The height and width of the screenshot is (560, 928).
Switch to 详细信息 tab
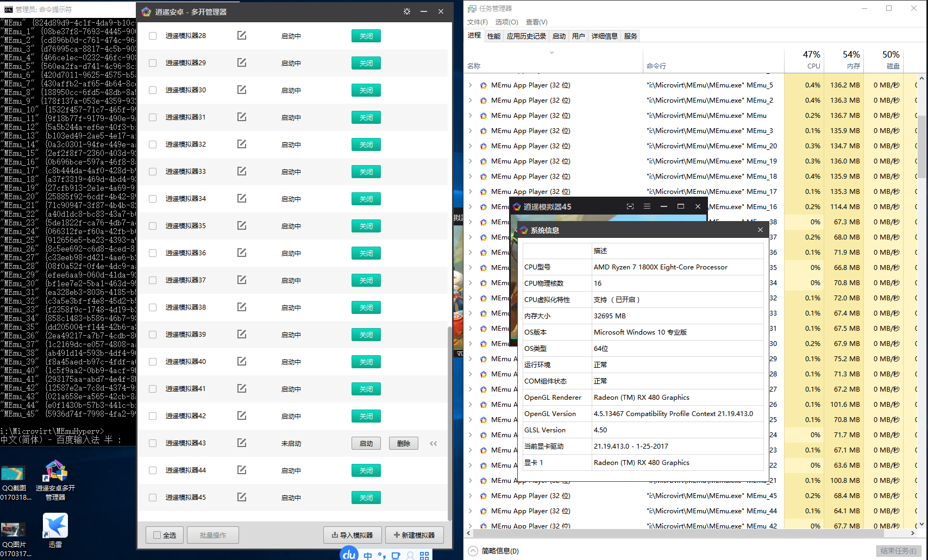tap(605, 36)
